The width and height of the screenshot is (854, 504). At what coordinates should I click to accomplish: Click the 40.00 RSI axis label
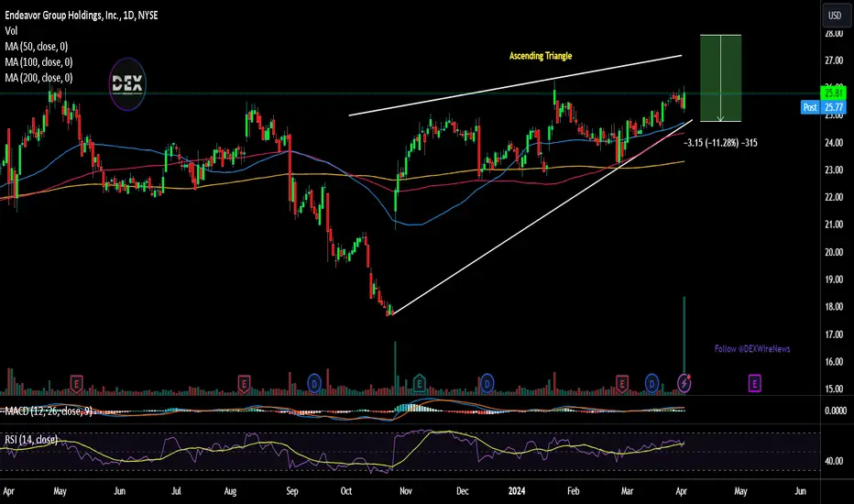pos(834,461)
